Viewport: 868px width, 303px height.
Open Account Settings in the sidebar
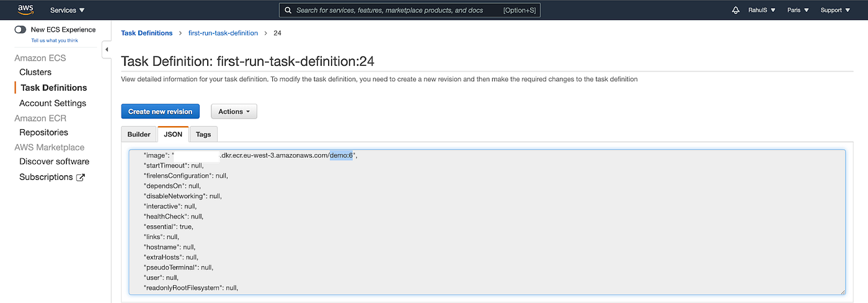[53, 103]
